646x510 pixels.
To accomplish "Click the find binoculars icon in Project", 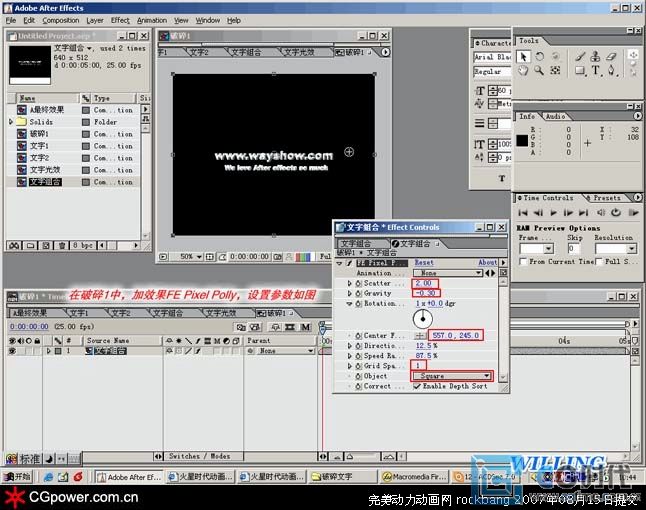I will pos(14,246).
